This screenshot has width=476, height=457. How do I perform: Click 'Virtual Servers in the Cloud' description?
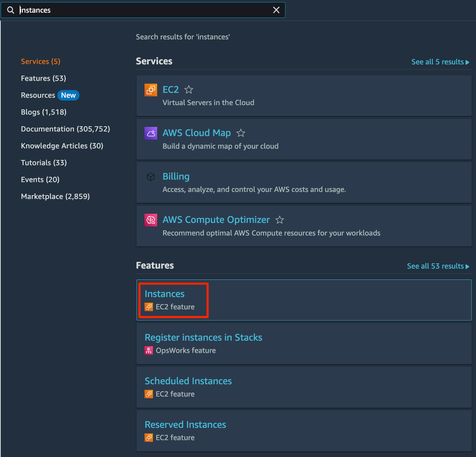[x=208, y=103]
